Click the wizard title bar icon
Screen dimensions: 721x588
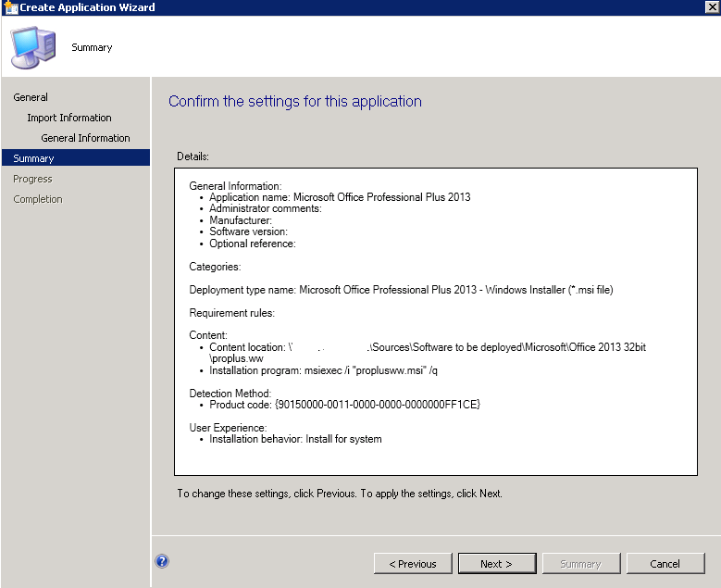10,7
